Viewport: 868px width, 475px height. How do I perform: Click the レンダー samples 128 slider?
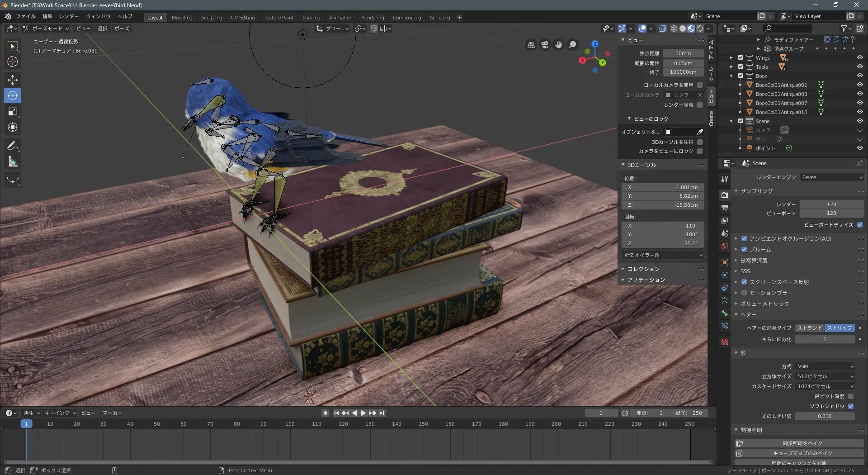pos(831,204)
